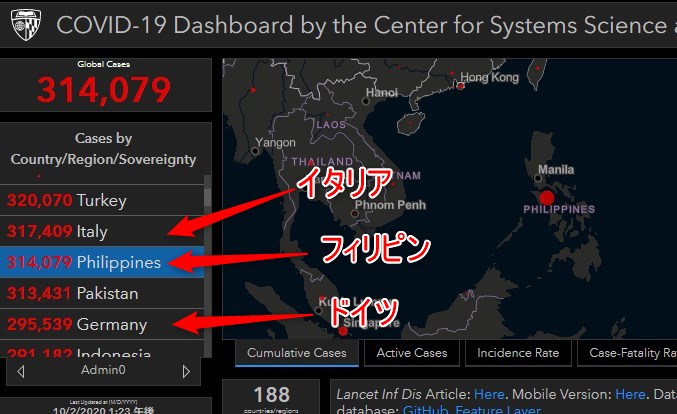Go to next Admin level with right arrow
This screenshot has width=677, height=414.
coord(186,371)
